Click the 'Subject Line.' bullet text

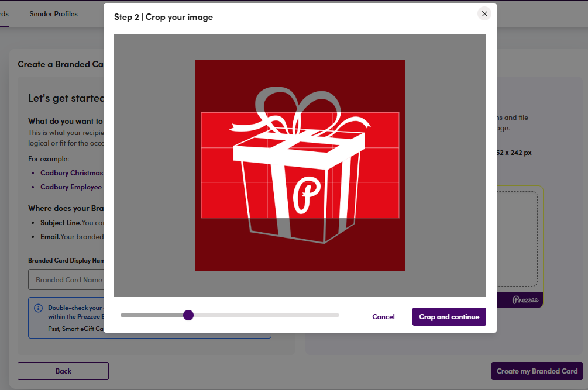[61, 223]
